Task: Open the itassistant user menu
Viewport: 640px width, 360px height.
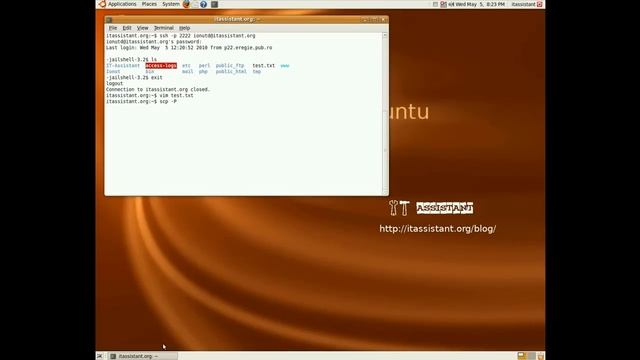Action: [523, 4]
